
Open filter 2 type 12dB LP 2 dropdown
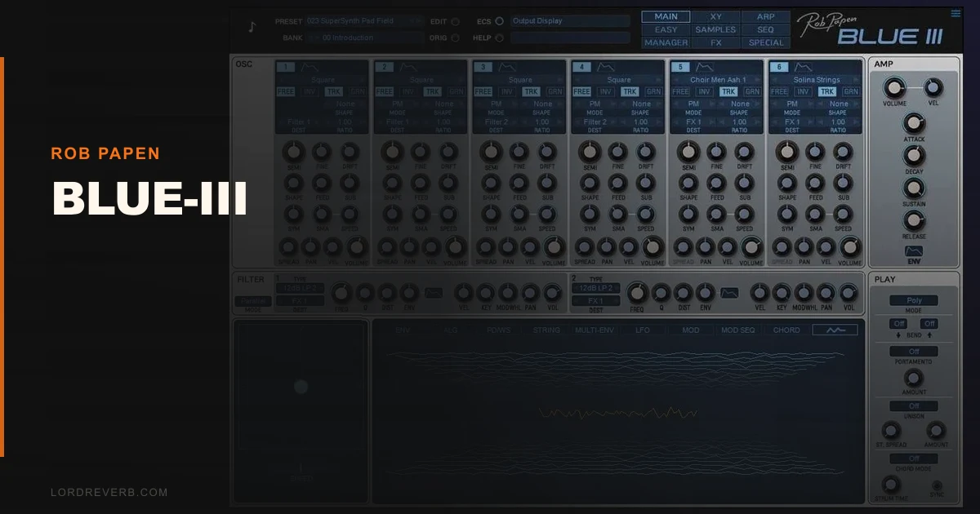pyautogui.click(x=595, y=288)
